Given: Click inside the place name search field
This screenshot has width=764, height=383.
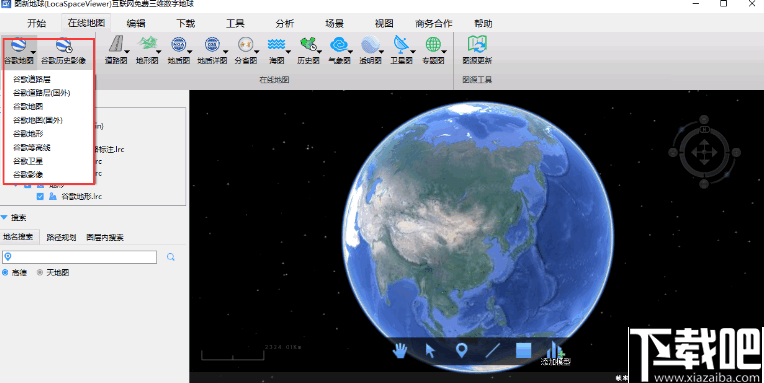Looking at the screenshot, I should coord(79,257).
